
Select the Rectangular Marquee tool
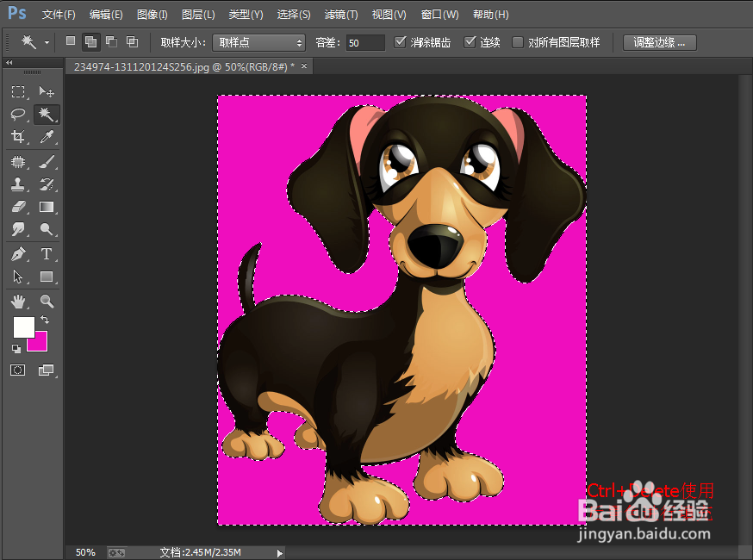pos(18,91)
